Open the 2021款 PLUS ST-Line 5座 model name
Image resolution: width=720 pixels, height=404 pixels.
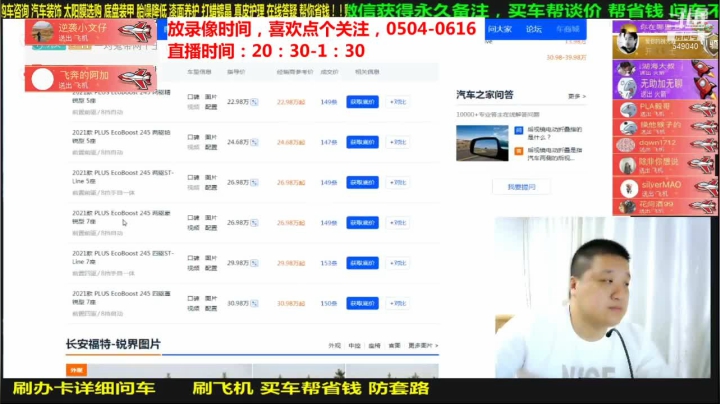pyautogui.click(x=123, y=177)
